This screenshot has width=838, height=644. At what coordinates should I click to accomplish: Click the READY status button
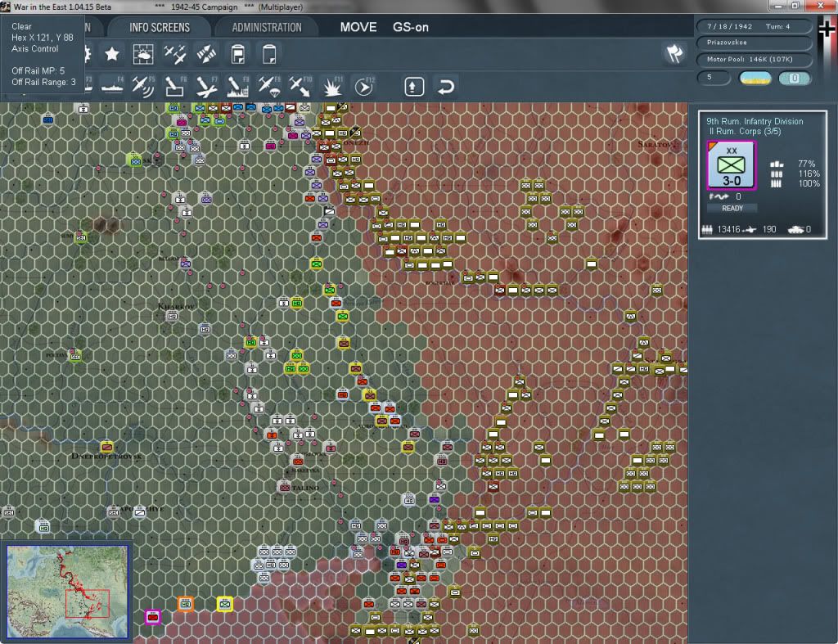732,209
